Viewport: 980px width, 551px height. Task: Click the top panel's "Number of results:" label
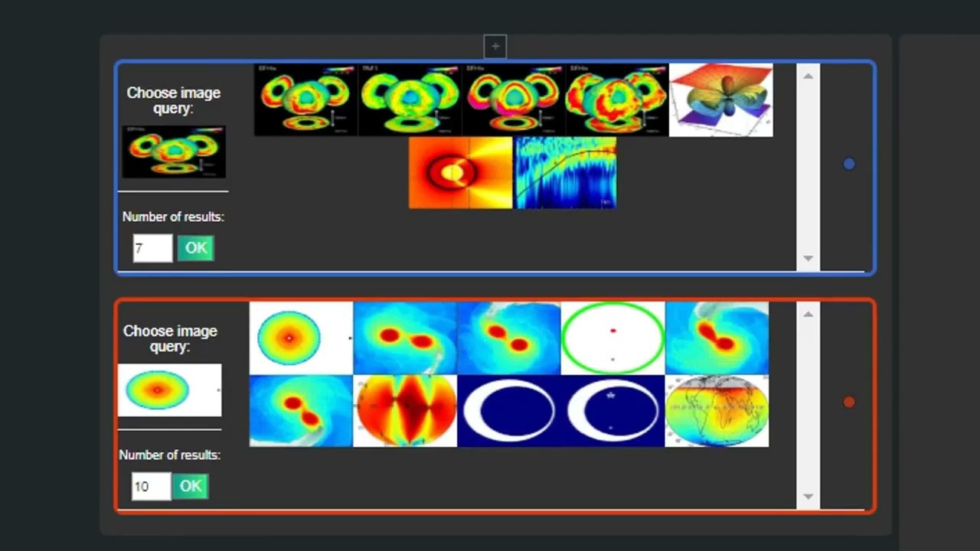point(173,217)
